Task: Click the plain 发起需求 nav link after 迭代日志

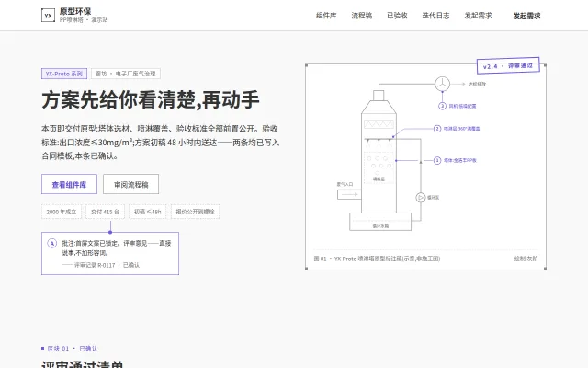Action: [478, 16]
